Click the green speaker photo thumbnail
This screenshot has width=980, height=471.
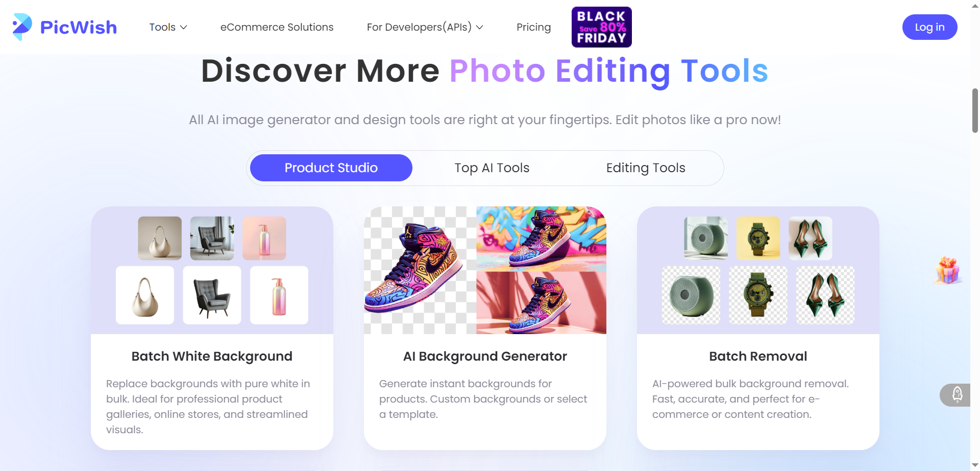706,238
